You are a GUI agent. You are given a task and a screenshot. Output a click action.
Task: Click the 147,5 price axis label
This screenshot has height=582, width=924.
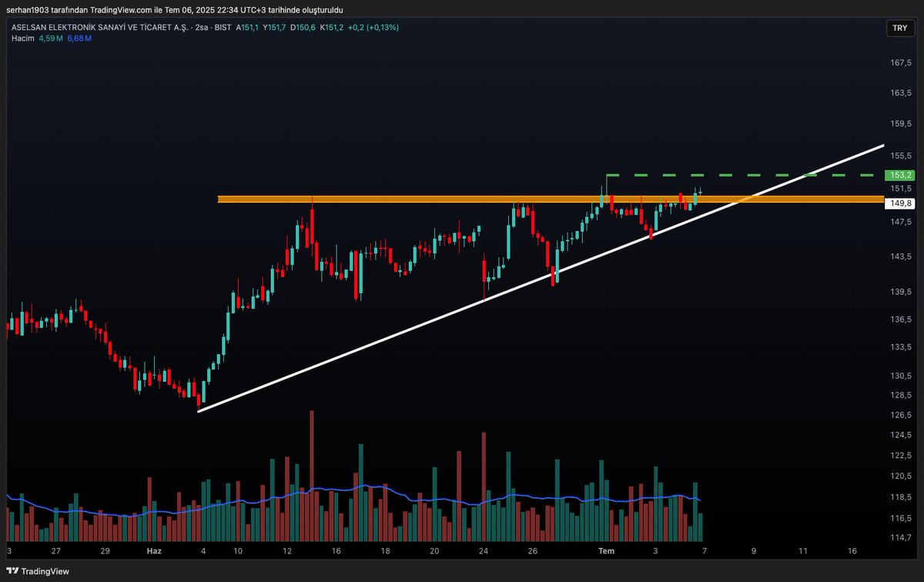coord(900,222)
